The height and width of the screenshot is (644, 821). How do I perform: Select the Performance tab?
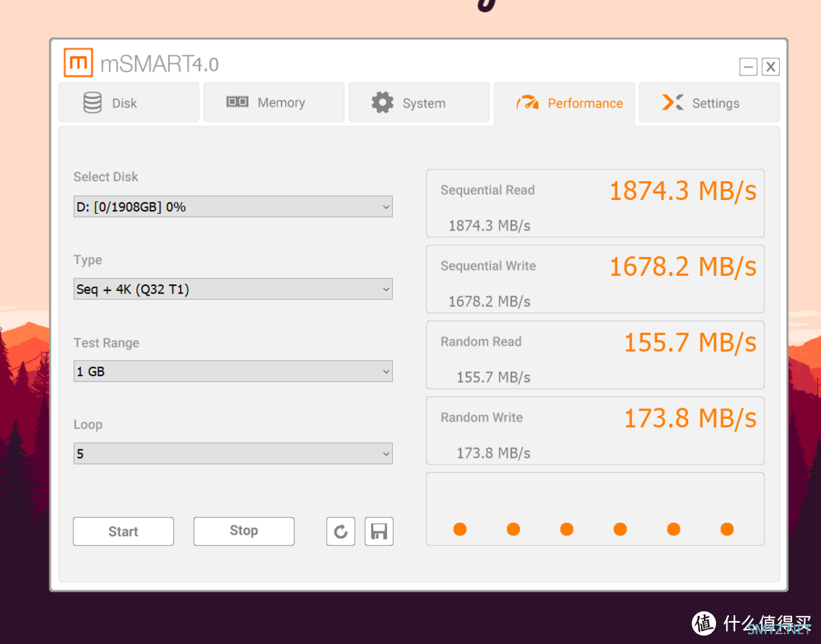point(564,103)
